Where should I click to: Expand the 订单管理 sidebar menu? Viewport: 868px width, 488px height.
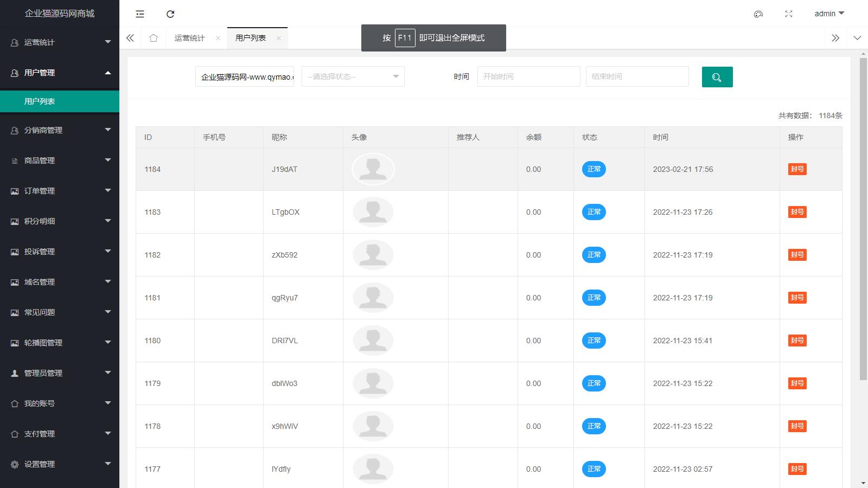pos(60,191)
